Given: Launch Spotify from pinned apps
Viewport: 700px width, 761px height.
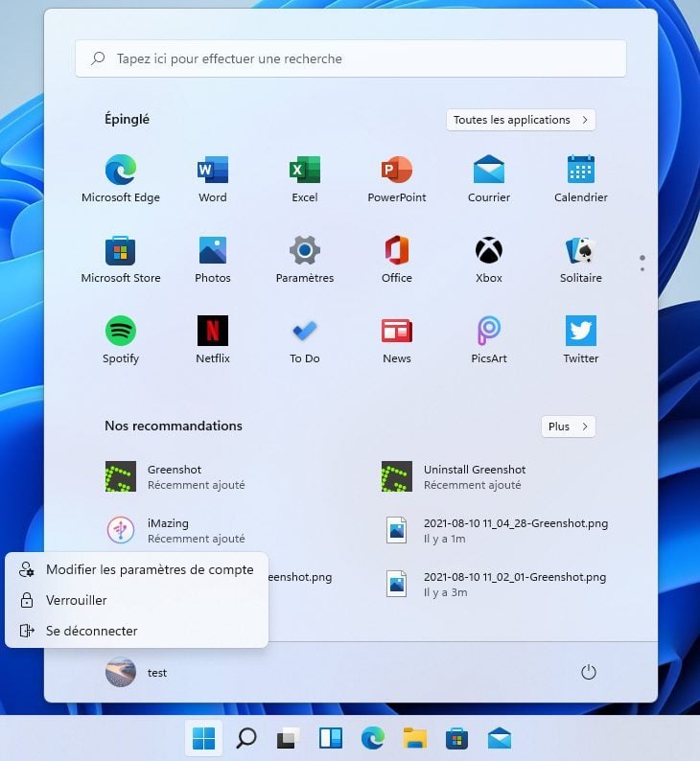Looking at the screenshot, I should click(121, 339).
